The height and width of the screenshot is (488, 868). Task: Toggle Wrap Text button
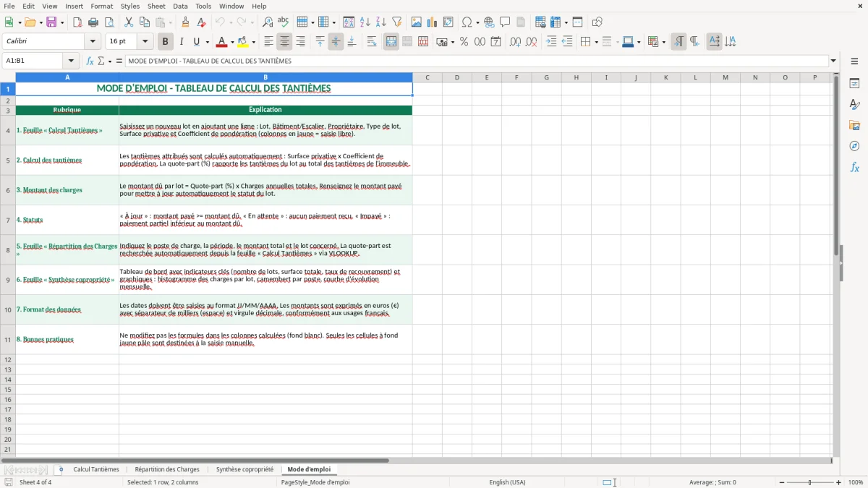(x=372, y=42)
